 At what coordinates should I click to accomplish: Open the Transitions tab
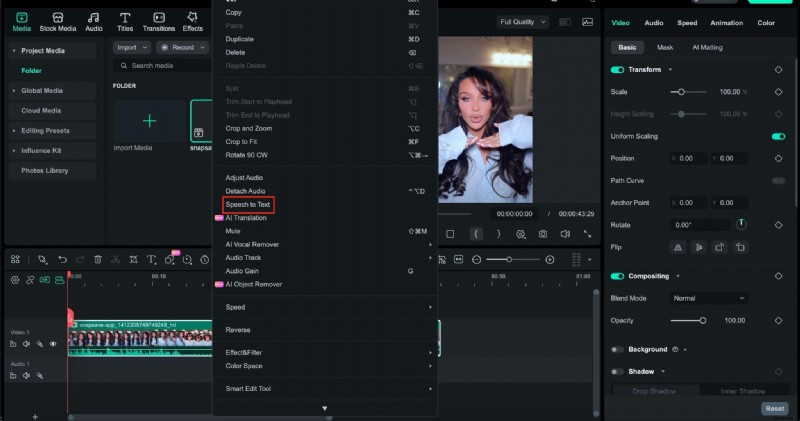[159, 22]
